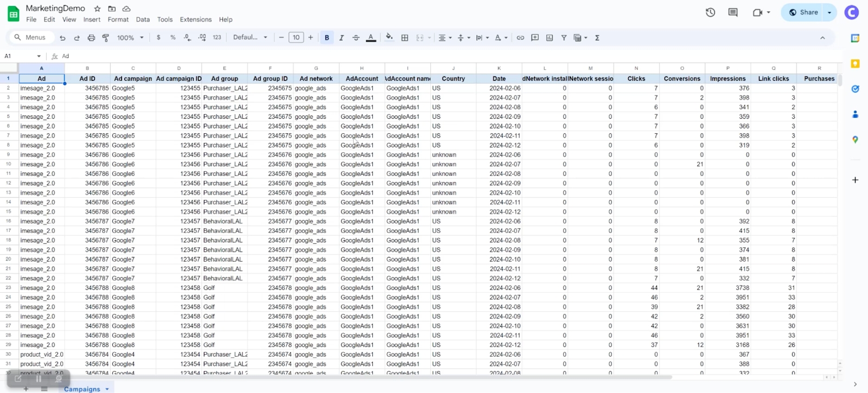Open Google Calendar in the side panel
The height and width of the screenshot is (393, 868).
855,38
